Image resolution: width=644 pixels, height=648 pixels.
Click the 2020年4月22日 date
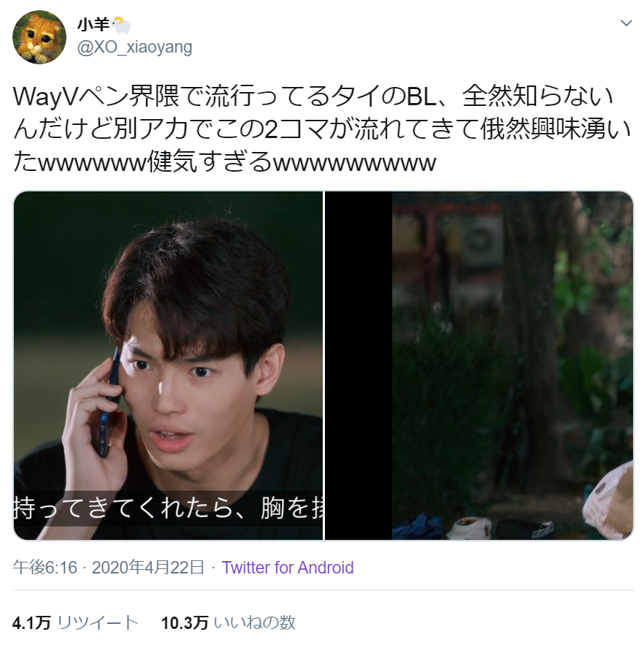pos(148,568)
